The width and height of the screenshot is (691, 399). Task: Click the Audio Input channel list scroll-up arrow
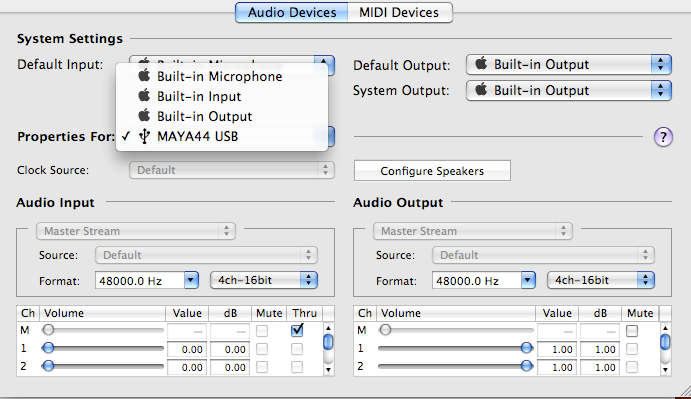[328, 328]
